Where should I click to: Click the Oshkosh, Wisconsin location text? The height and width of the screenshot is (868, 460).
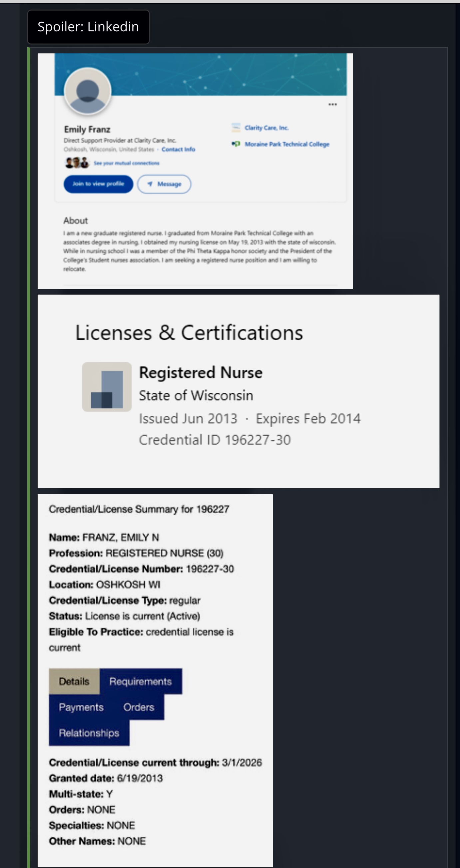109,149
